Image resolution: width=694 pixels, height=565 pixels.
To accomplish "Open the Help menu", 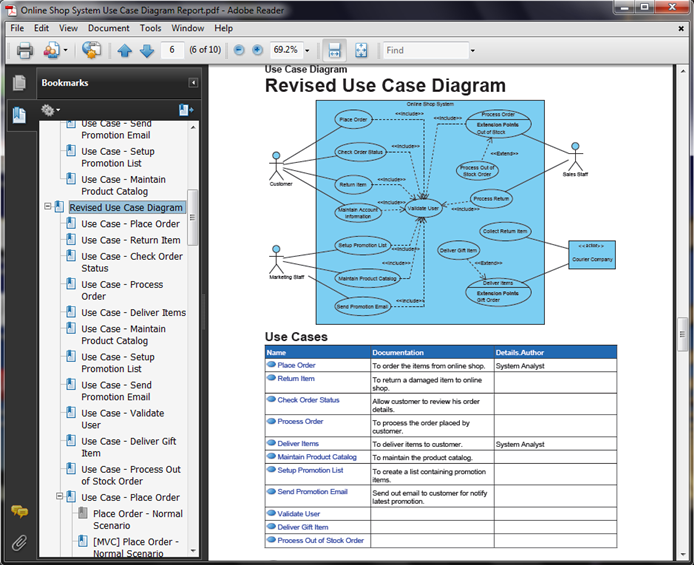I will tap(224, 28).
